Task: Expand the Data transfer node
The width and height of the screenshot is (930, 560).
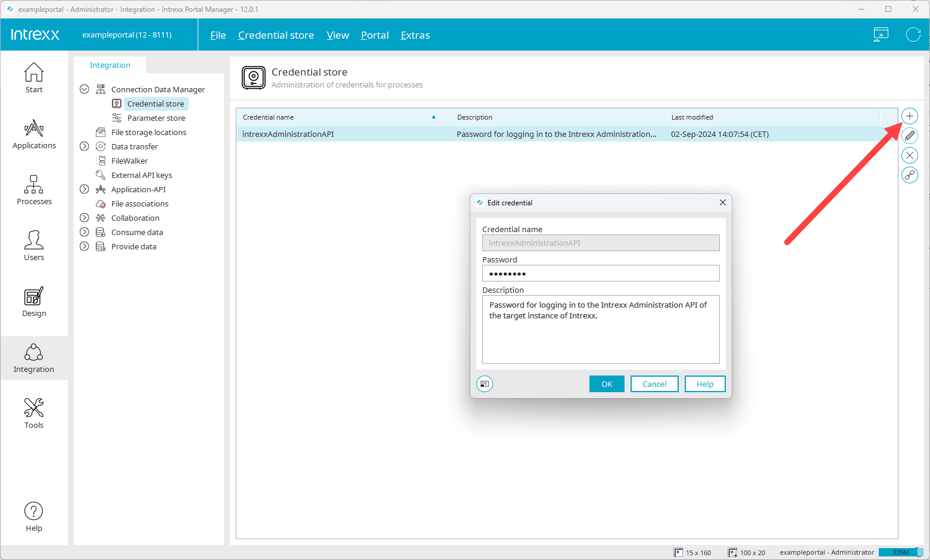Action: click(85, 146)
